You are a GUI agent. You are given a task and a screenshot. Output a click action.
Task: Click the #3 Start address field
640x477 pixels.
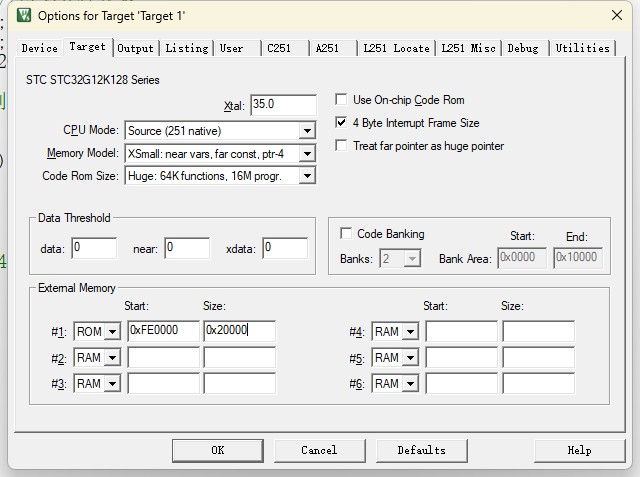[x=163, y=384]
